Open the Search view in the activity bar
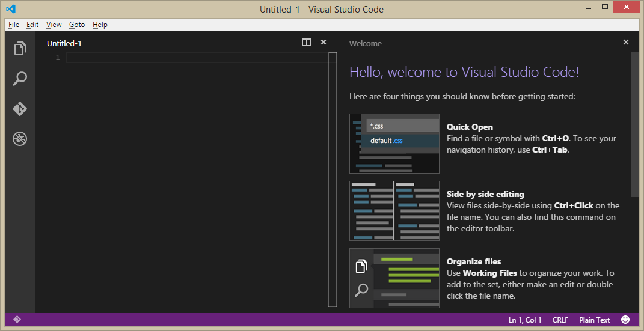This screenshot has width=644, height=331. click(x=20, y=78)
